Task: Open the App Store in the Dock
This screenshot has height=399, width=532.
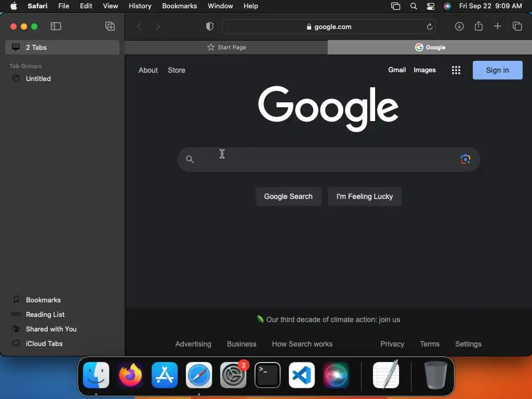Action: click(165, 375)
